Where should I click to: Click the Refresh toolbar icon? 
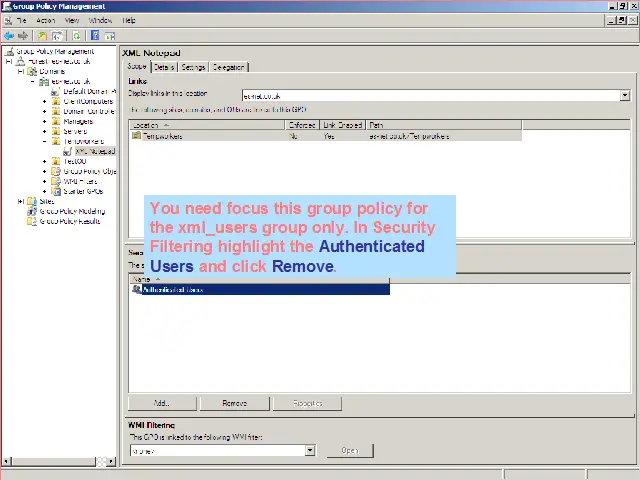point(76,36)
